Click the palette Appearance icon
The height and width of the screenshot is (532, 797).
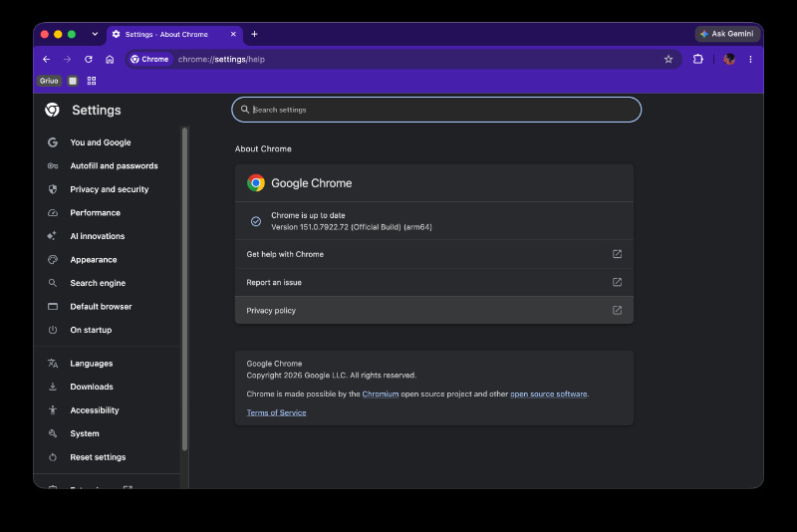coord(53,260)
